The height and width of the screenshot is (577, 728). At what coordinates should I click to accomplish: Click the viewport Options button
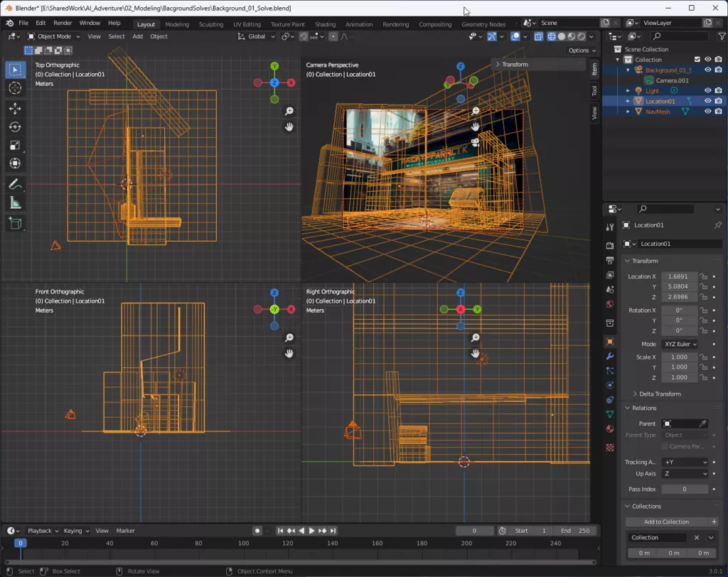(581, 50)
